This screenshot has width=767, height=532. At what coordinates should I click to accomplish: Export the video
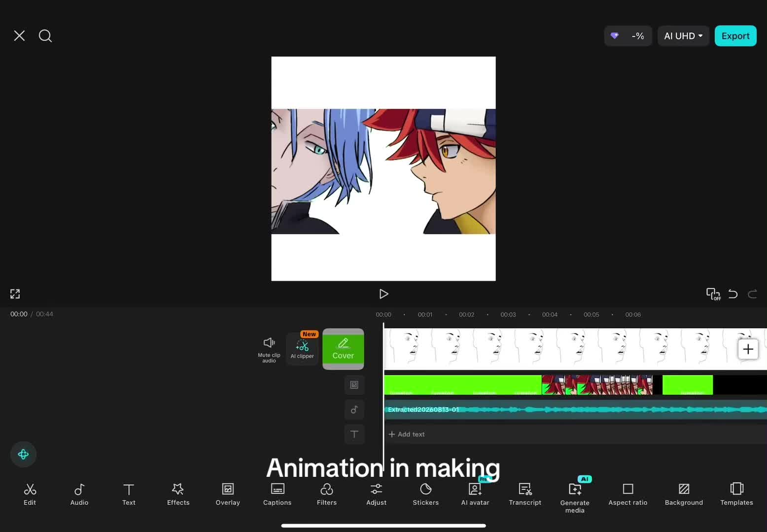[735, 36]
